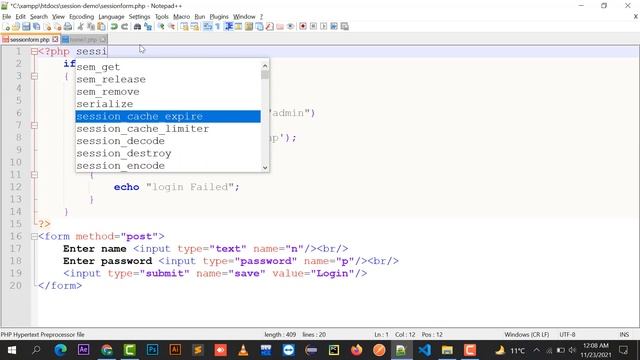Open the Define your language icon
The width and height of the screenshot is (640, 360).
click(x=238, y=27)
